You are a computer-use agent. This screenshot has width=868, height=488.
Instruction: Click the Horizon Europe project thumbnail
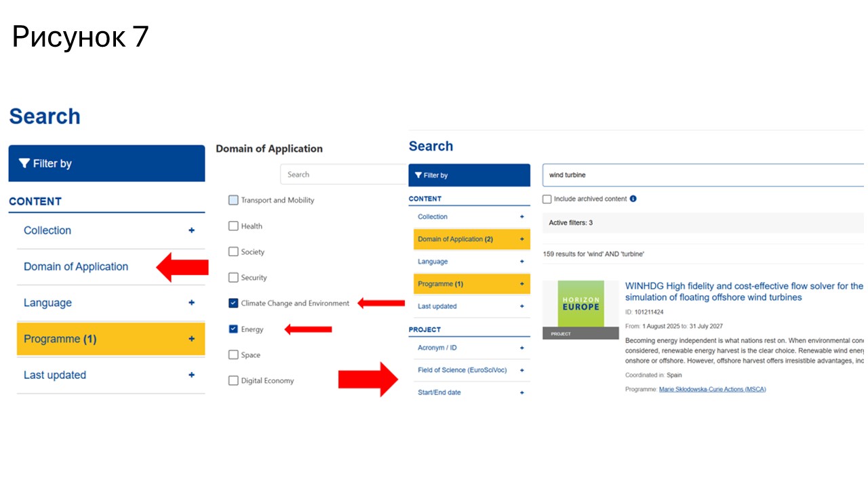(x=580, y=309)
